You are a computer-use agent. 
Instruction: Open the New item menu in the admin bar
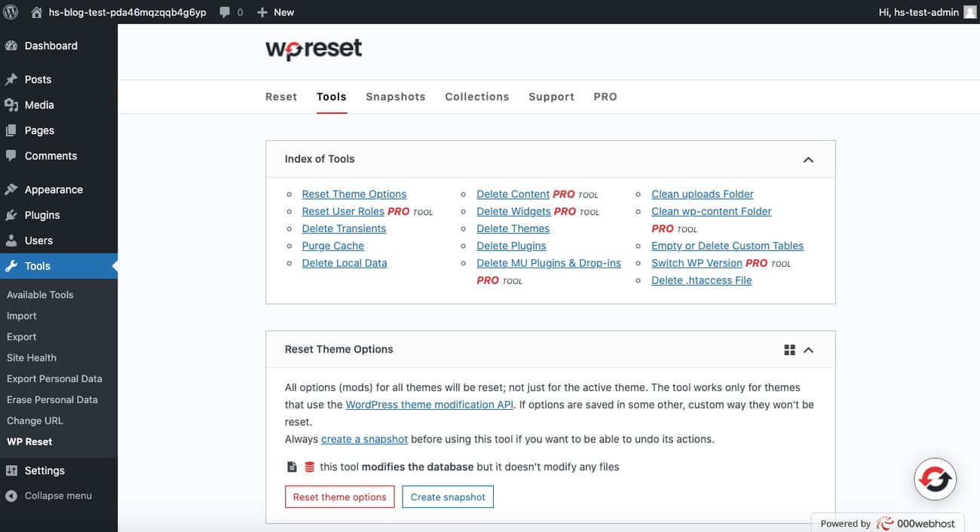[x=275, y=11]
